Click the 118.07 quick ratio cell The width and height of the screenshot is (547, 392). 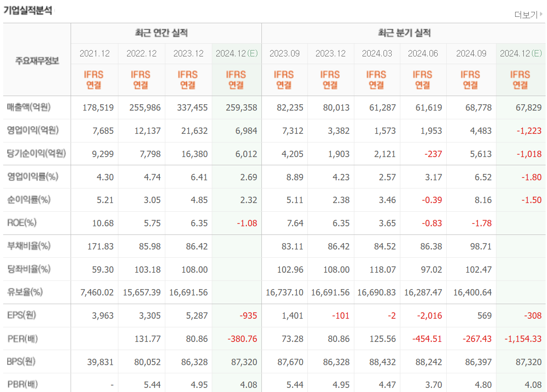383,270
